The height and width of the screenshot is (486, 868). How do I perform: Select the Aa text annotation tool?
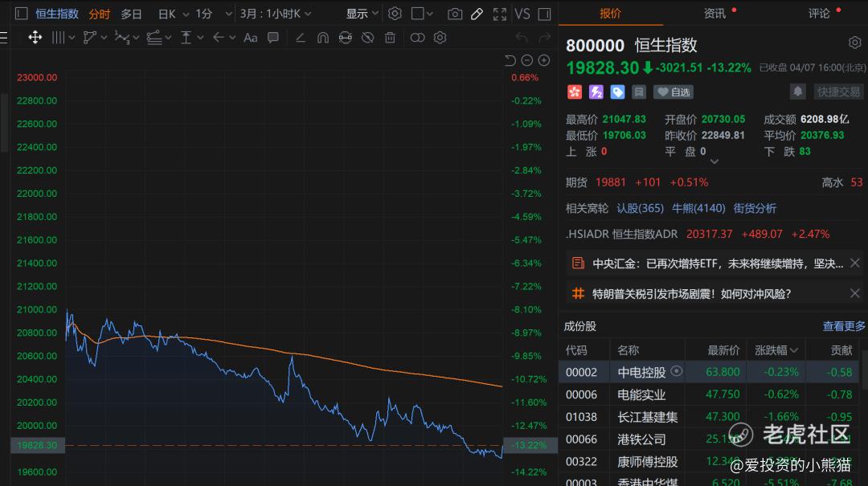pyautogui.click(x=250, y=38)
